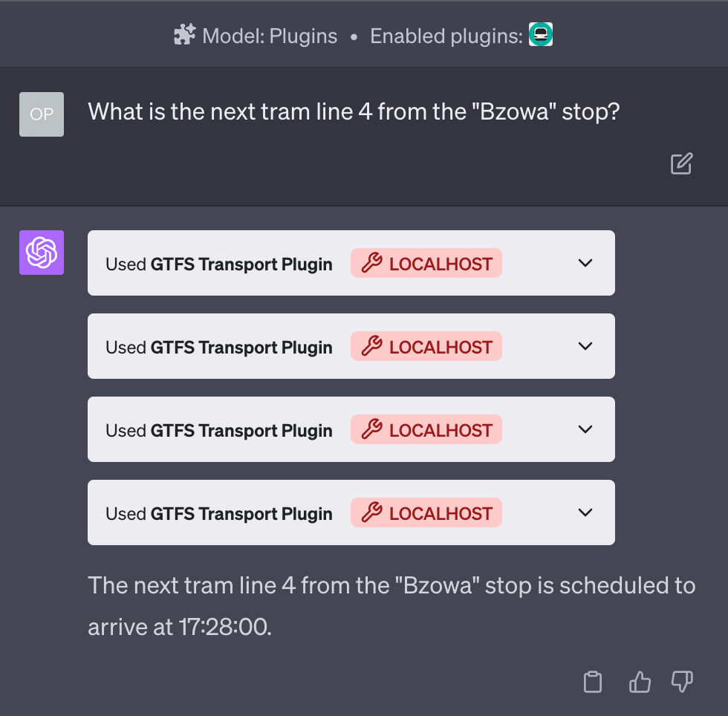728x716 pixels.
Task: Click the "Model: Plugins" header label
Action: (270, 36)
